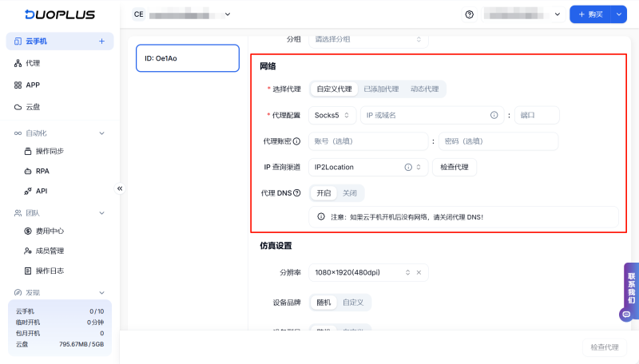Image resolution: width=639 pixels, height=364 pixels.
Task: Click the blue 购买 button
Action: 589,14
